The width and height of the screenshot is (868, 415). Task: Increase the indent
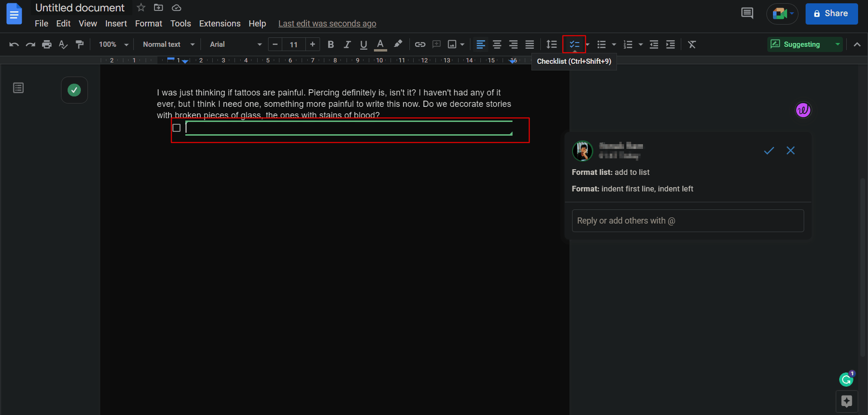pos(670,44)
